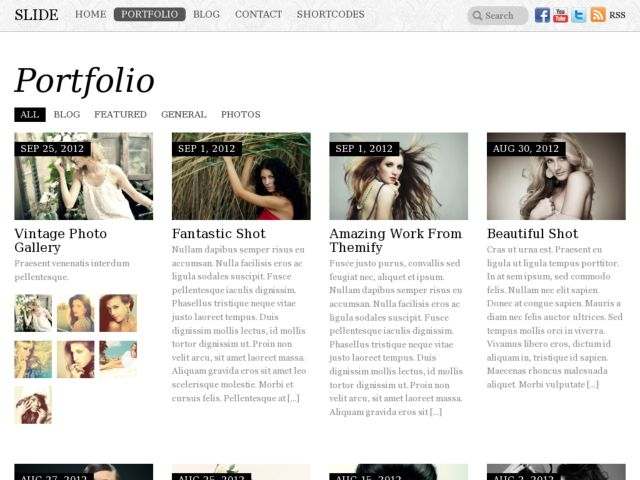Open the Amazing Work From Themify title
Image resolution: width=640 pixels, height=480 pixels.
pos(396,240)
